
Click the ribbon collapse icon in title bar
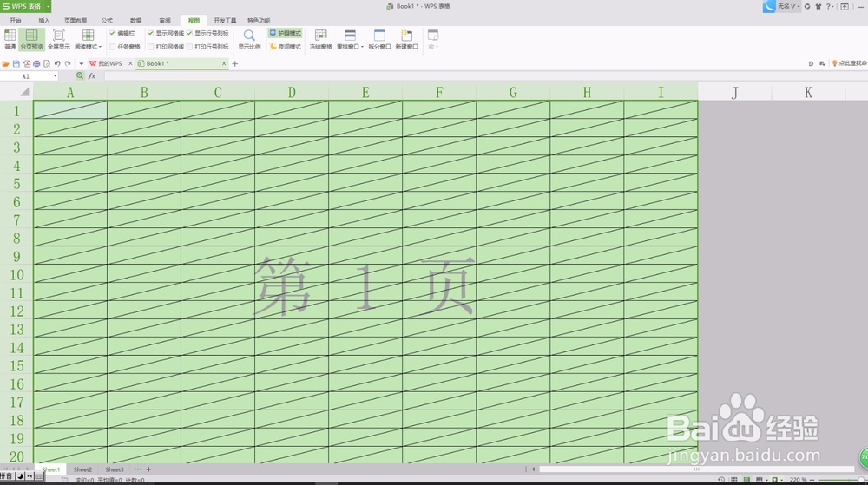845,6
